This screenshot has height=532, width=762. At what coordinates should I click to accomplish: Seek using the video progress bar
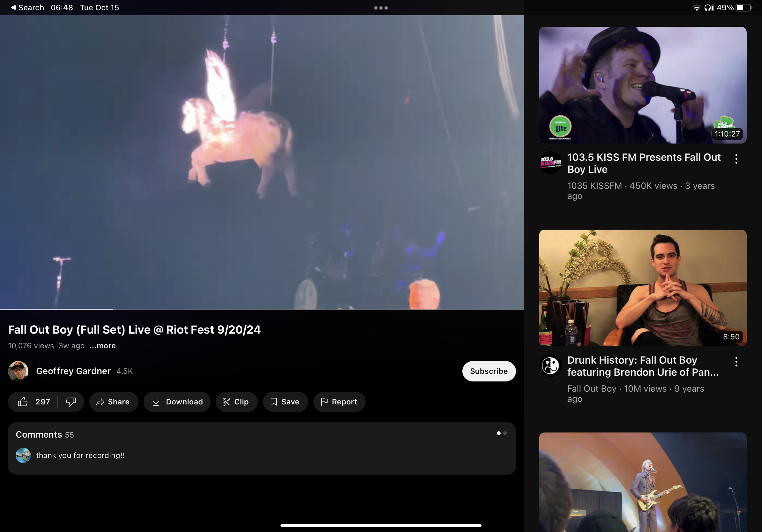[x=262, y=309]
